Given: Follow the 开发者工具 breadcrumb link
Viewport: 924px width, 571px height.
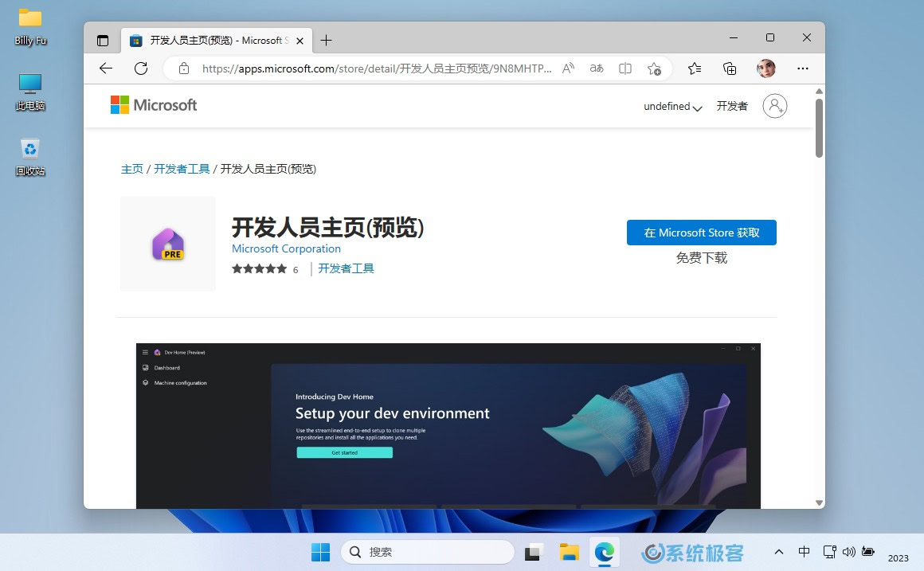Looking at the screenshot, I should pyautogui.click(x=182, y=169).
